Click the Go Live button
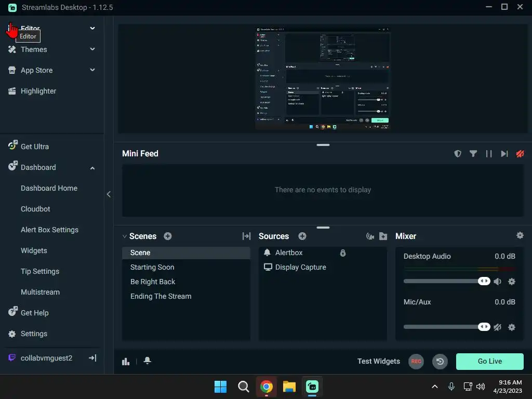 pos(490,362)
